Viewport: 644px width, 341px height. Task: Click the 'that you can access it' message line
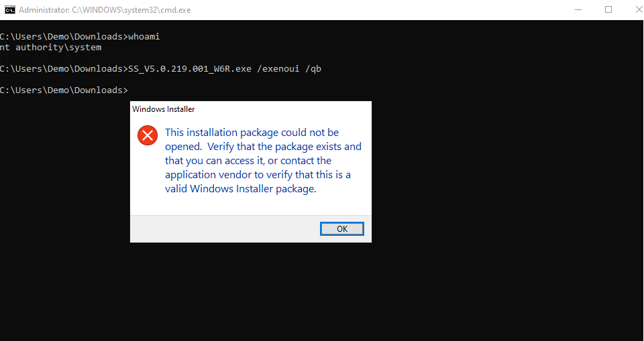coord(248,161)
